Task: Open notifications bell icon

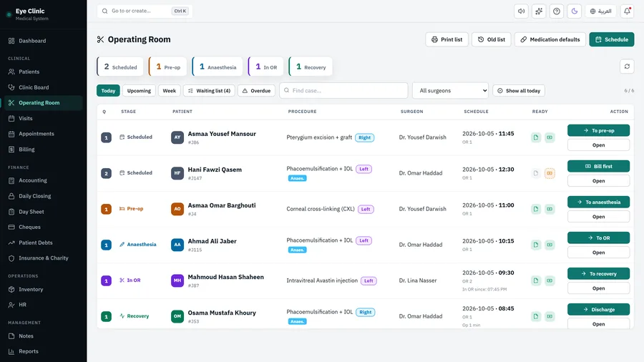Action: (x=627, y=11)
